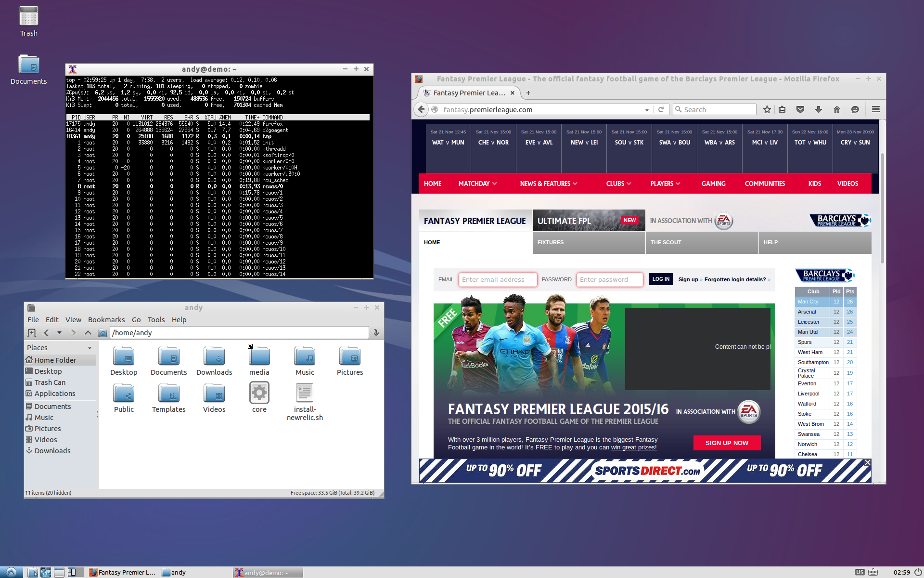The width and height of the screenshot is (924, 578).
Task: Open win great prizes link
Action: pos(634,447)
